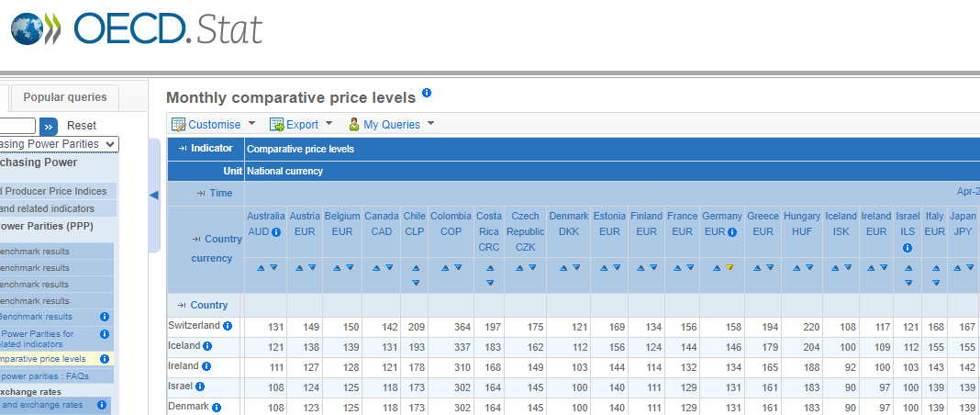Click Reset link
Viewport: 980px width, 415px height.
tap(82, 126)
